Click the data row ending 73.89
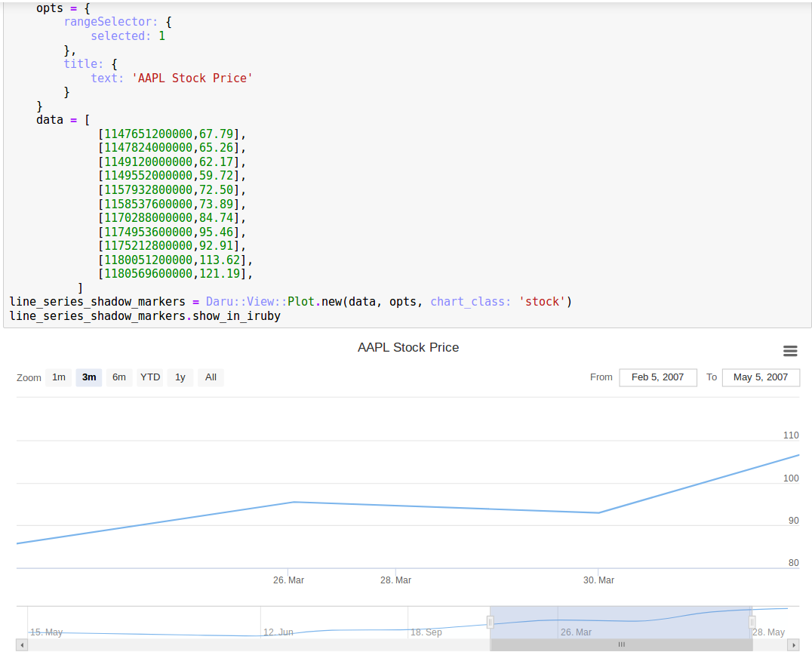This screenshot has width=812, height=652. pyautogui.click(x=172, y=204)
